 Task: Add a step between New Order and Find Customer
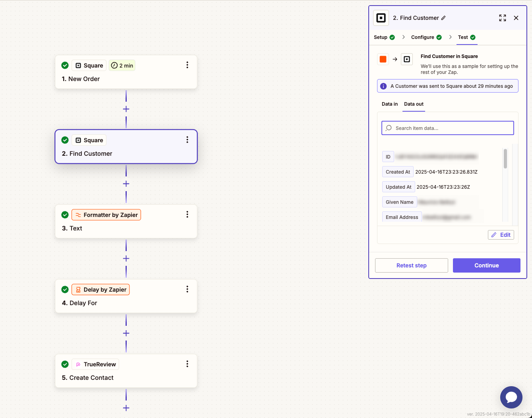[x=126, y=109]
